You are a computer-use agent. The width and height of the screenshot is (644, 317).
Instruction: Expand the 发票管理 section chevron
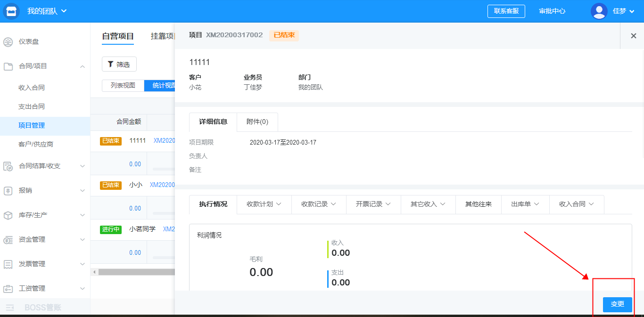(83, 264)
